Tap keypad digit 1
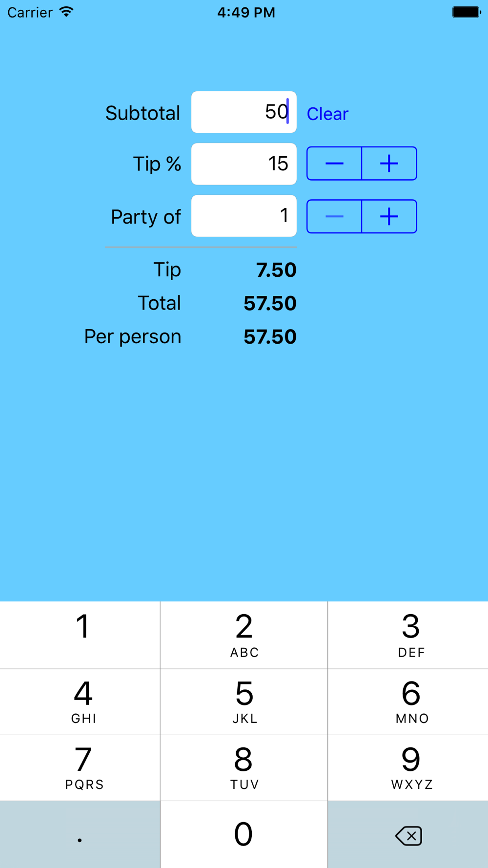The width and height of the screenshot is (488, 868). click(80, 635)
